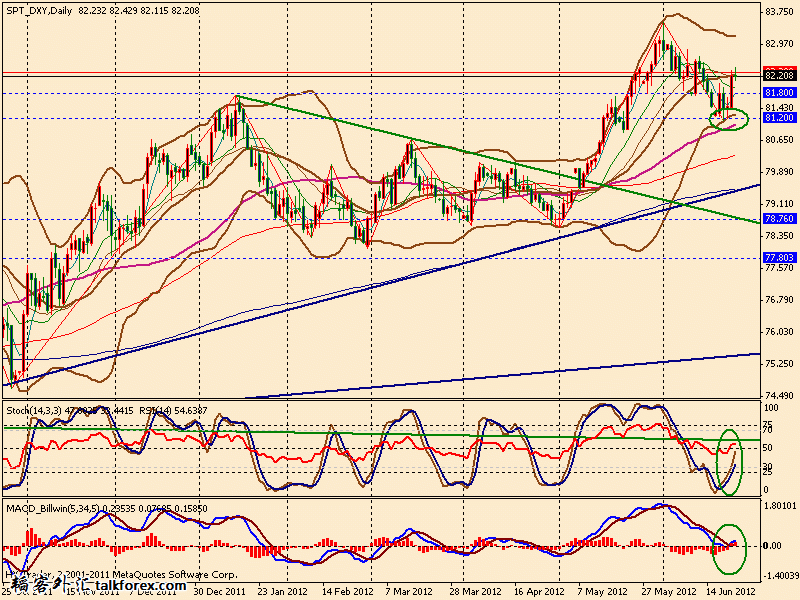This screenshot has width=800, height=600.
Task: Click the MetaQuotes Software Corp. copyright text
Action: click(x=174, y=574)
